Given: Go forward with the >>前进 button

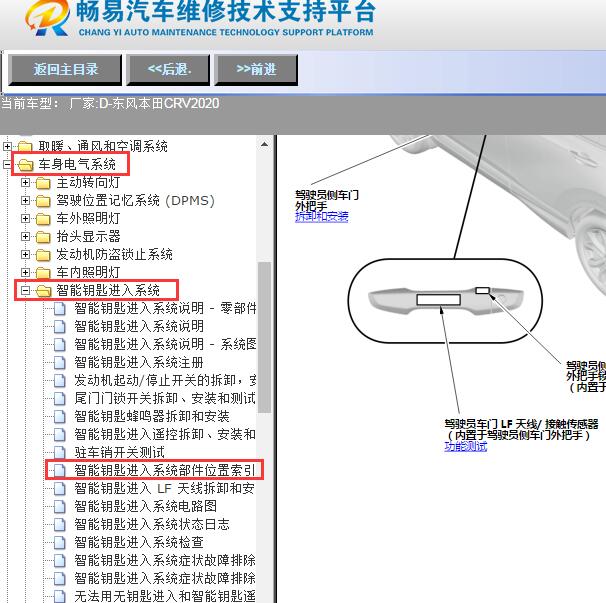Looking at the screenshot, I should tap(256, 70).
